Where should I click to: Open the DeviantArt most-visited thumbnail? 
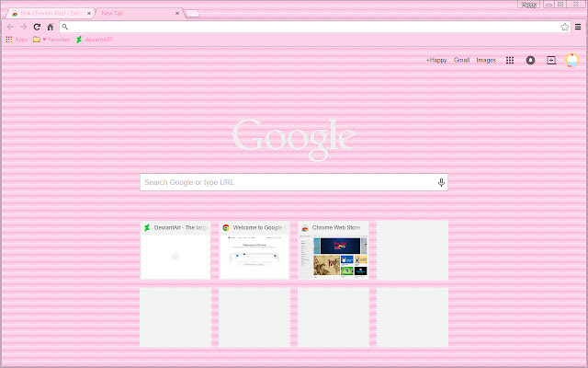pos(175,250)
